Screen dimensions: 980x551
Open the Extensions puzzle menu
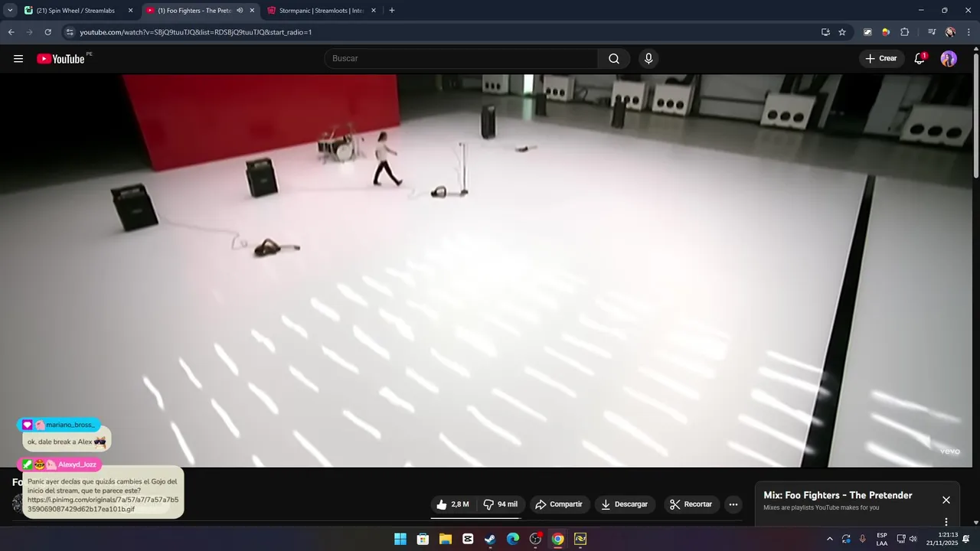(904, 32)
